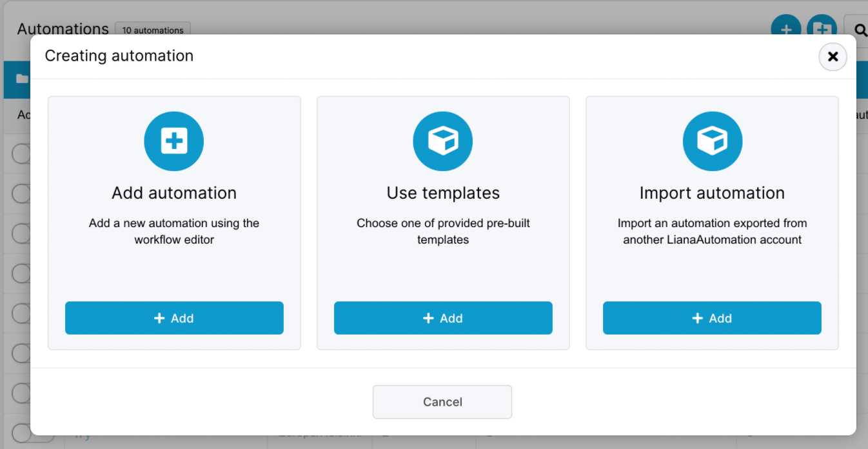This screenshot has height=449, width=868.
Task: Click the box icon above Use templates
Action: click(442, 141)
